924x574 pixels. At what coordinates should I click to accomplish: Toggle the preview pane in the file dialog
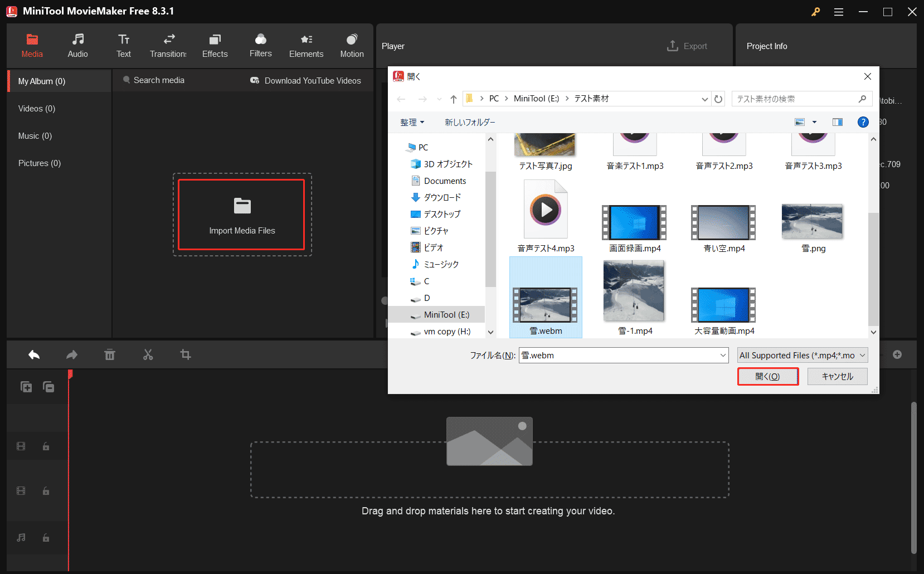pos(837,122)
